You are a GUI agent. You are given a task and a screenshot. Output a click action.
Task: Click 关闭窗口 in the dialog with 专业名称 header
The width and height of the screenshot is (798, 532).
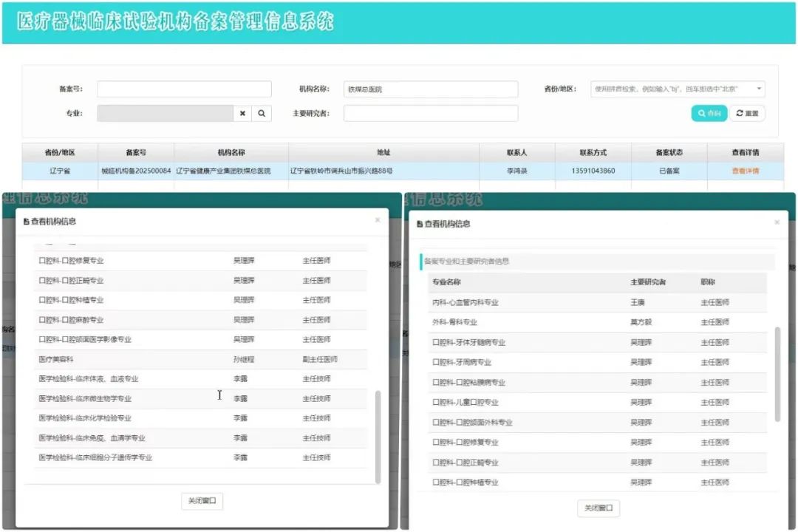(x=598, y=508)
